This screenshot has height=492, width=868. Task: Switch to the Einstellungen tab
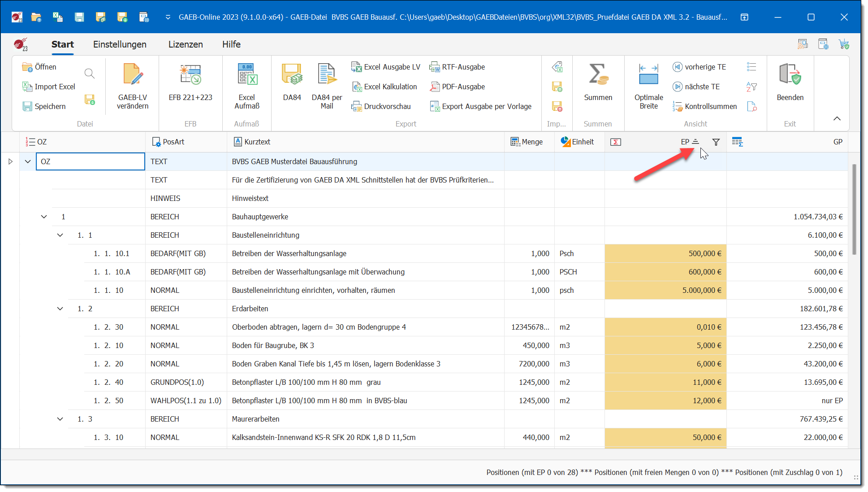(x=120, y=44)
